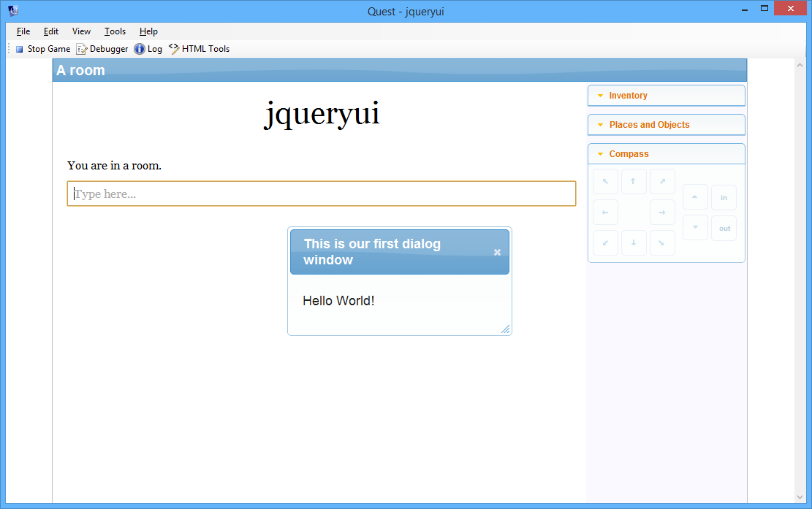Close the first dialog window
Screen dimensions: 812x509
(497, 252)
